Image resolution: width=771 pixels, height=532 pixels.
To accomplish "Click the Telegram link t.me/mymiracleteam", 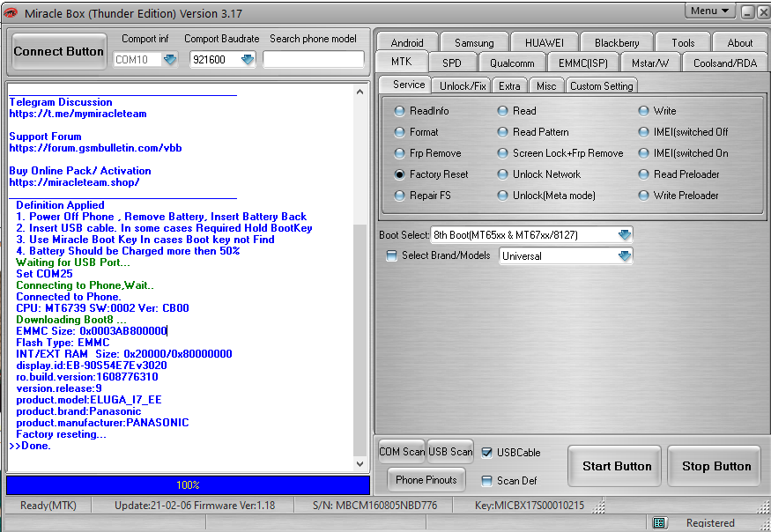I will pos(78,114).
